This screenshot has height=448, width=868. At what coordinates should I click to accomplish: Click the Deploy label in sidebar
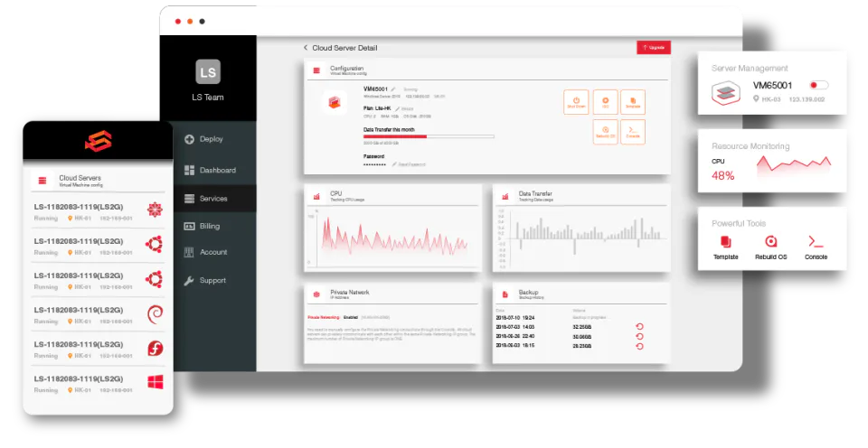pos(212,139)
